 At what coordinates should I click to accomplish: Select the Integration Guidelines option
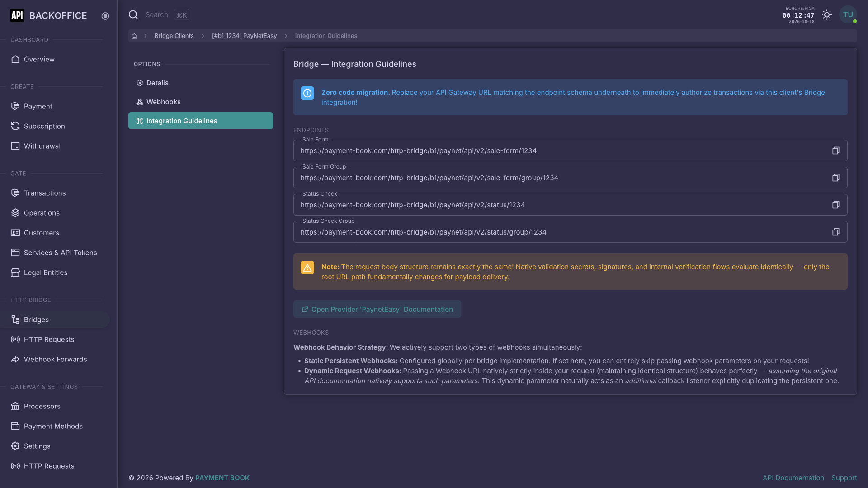coord(201,121)
